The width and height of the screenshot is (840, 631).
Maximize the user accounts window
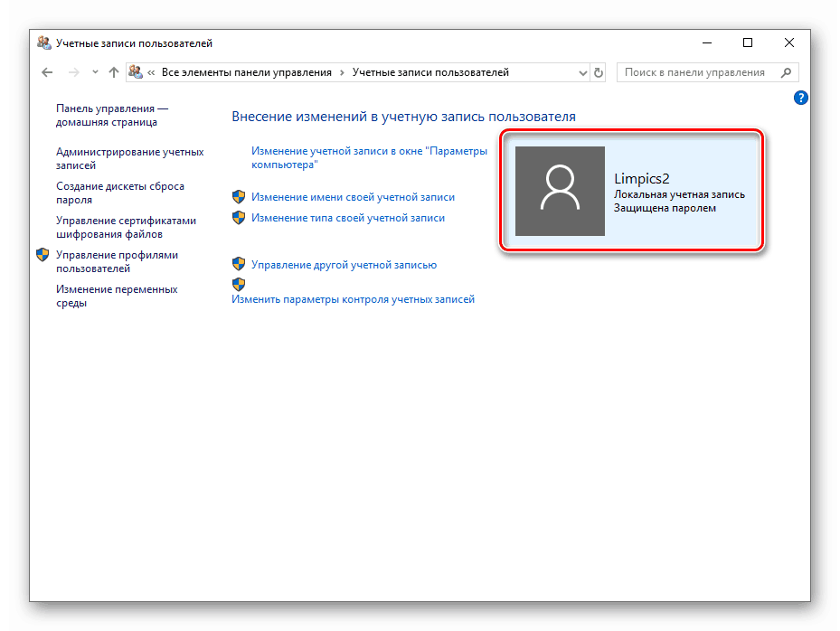click(748, 42)
